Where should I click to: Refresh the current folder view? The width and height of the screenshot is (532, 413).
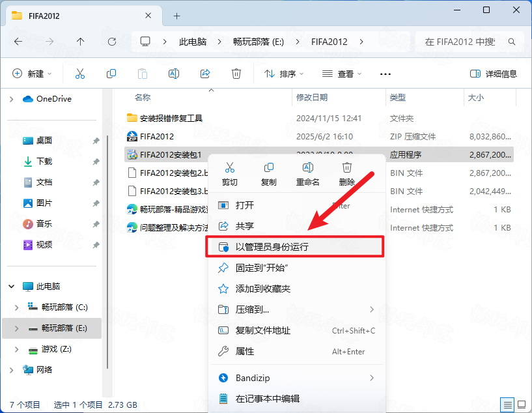112,42
